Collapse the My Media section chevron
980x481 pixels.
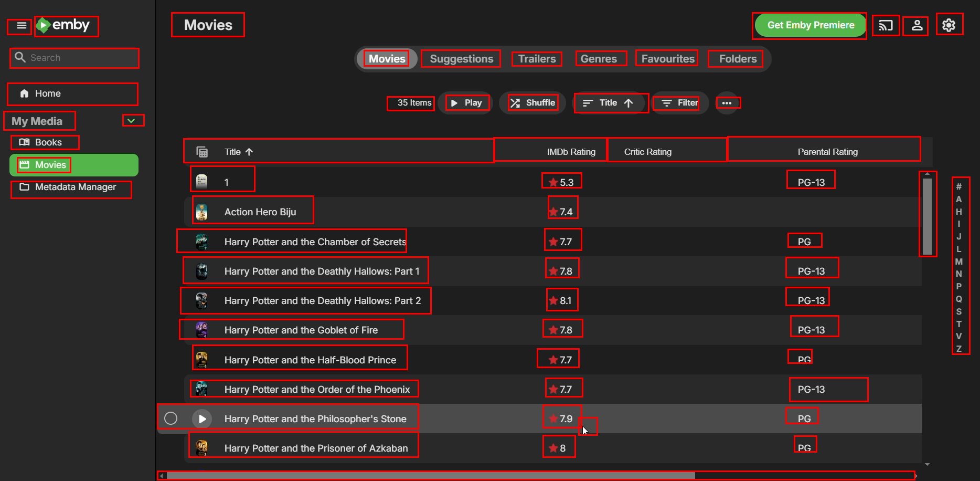[x=132, y=121]
